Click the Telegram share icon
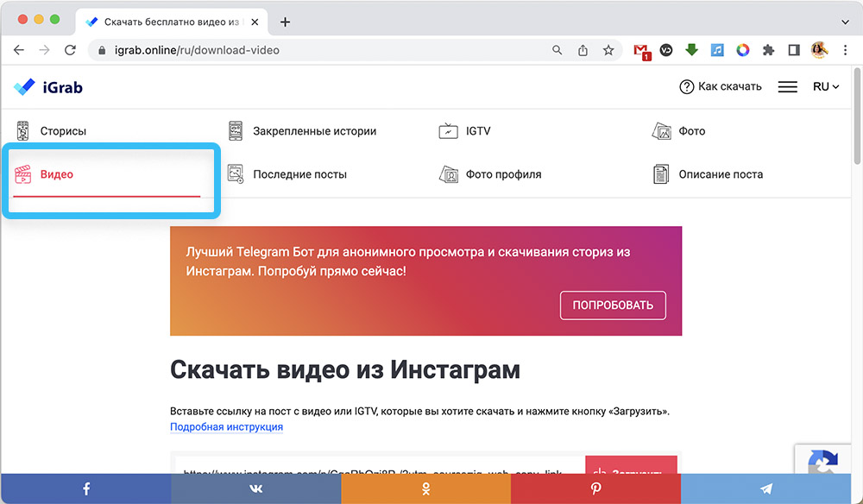Viewport: 863px width, 504px height. [766, 488]
